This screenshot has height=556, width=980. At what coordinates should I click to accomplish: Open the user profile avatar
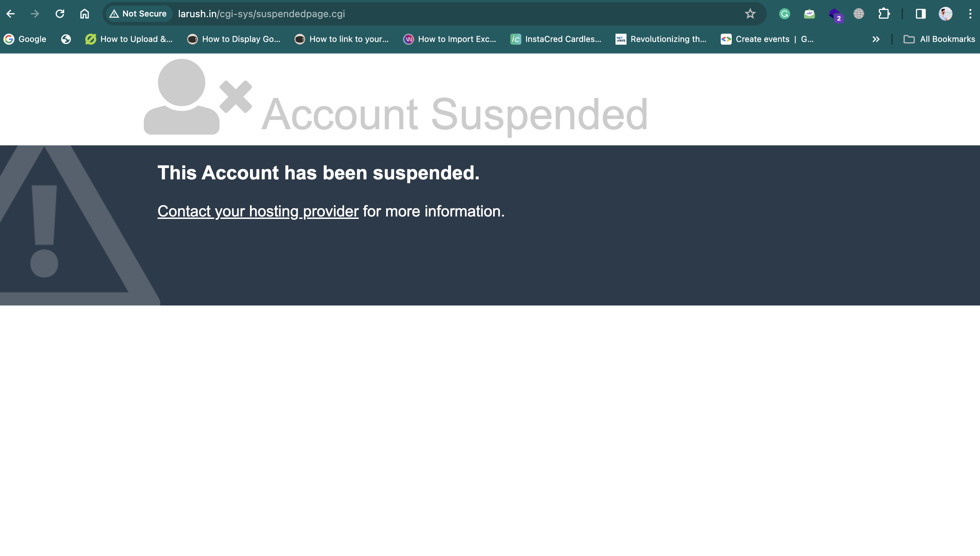click(945, 14)
